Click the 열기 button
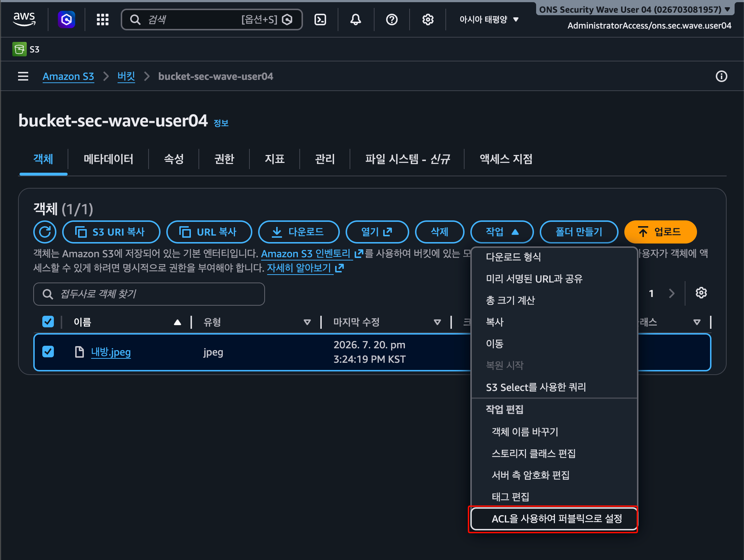Viewport: 744px width, 560px height. (x=377, y=232)
